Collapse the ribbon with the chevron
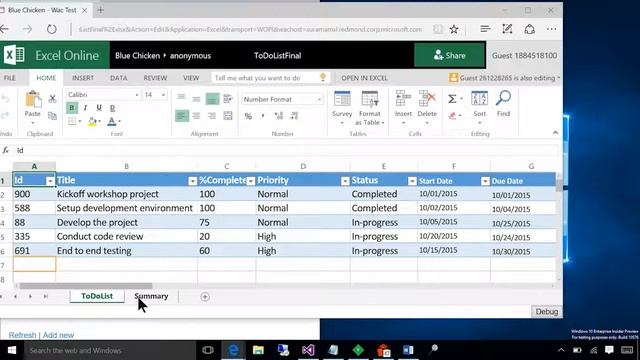The width and height of the screenshot is (640, 360). [556, 133]
